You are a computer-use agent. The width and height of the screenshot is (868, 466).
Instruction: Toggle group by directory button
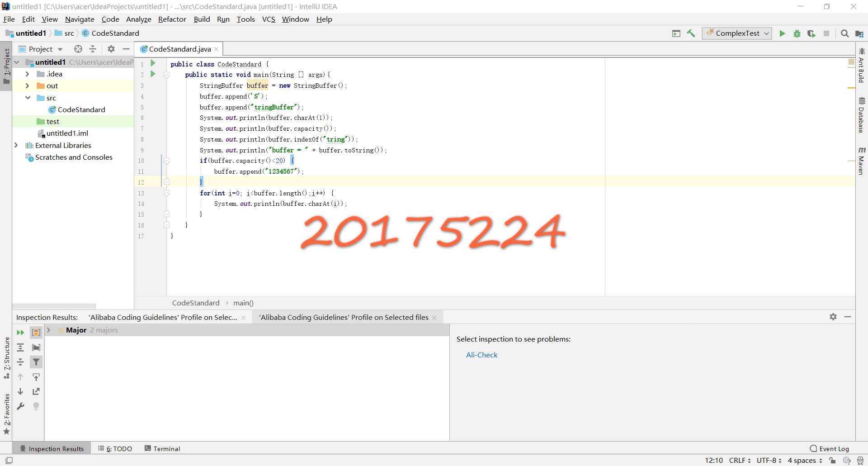(x=36, y=347)
